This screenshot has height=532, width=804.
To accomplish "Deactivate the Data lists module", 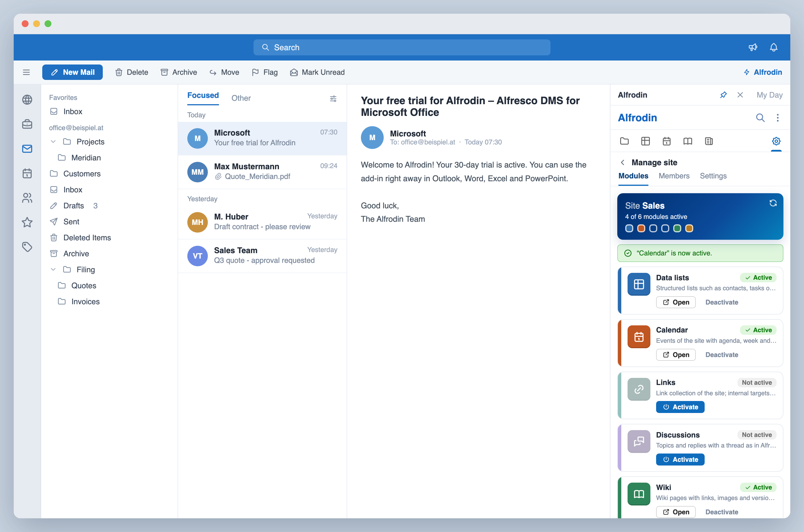I will click(x=721, y=302).
